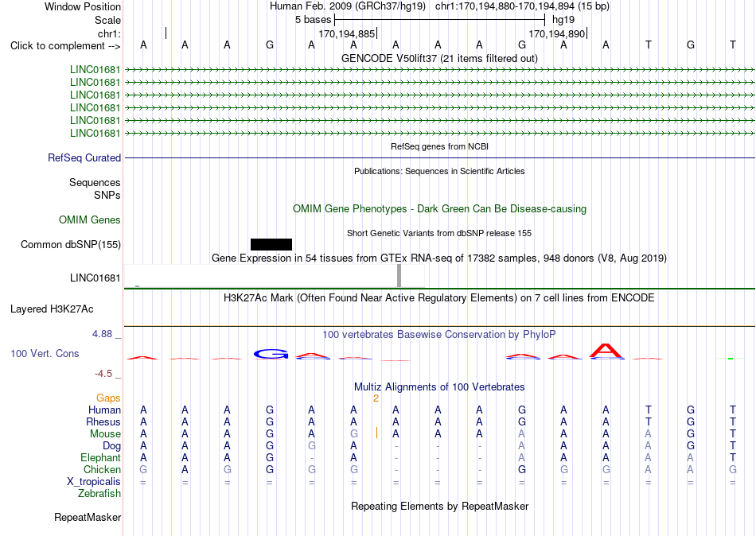Click the 'Click to complement -->' label
This screenshot has height=536, width=756.
point(65,46)
